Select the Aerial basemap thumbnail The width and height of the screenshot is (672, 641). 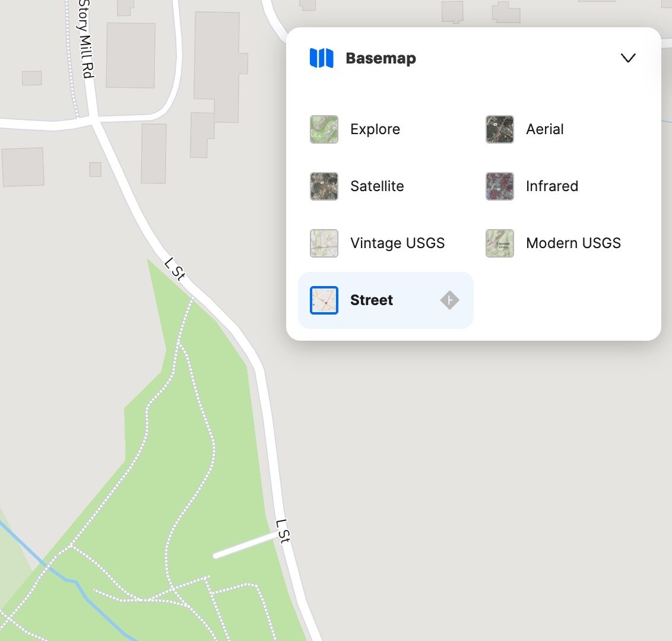499,129
